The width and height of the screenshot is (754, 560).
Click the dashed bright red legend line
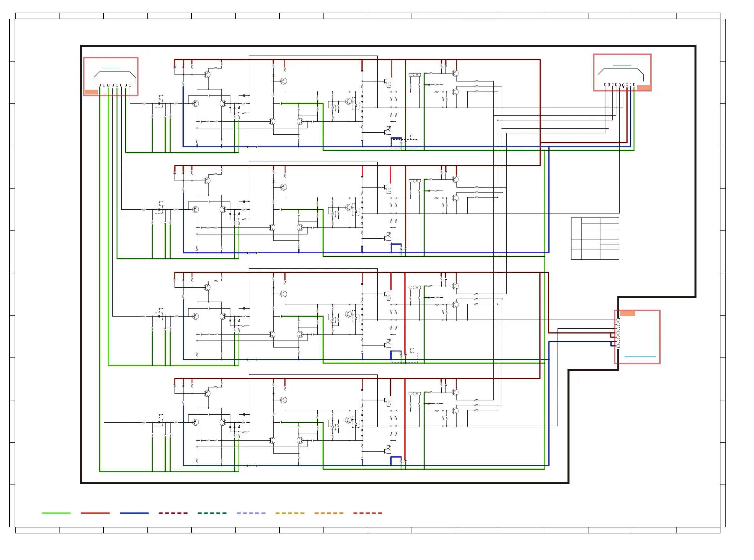coord(368,513)
